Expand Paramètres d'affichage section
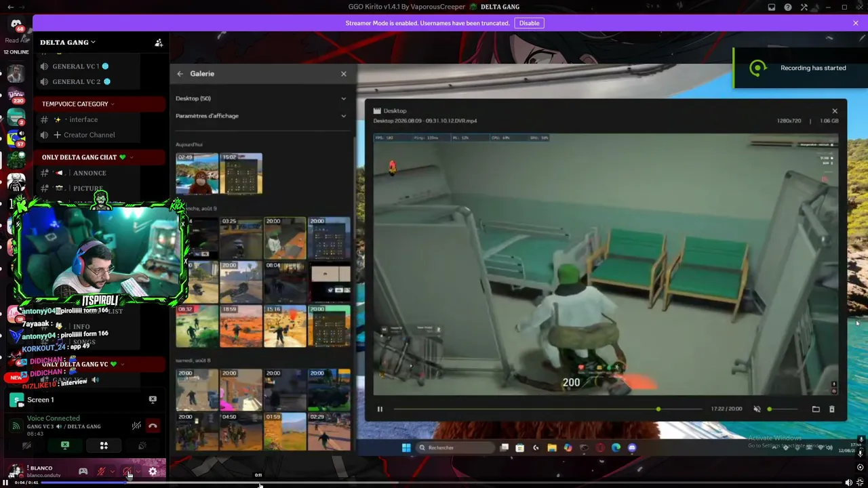 pos(261,116)
